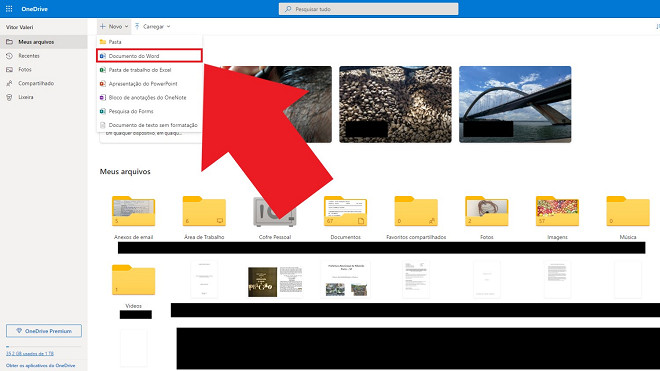660x371 pixels.
Task: Click the Lixeira recycle bin icon
Action: pos(9,97)
